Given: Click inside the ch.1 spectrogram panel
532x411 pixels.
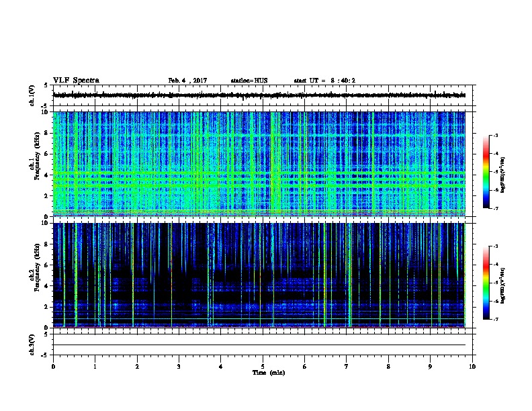Looking at the screenshot, I should tap(259, 164).
